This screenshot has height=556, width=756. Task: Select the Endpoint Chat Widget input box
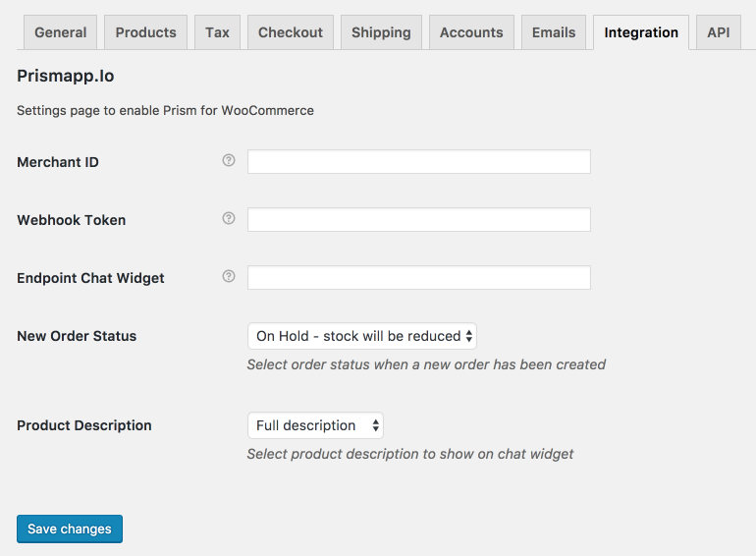coord(419,277)
